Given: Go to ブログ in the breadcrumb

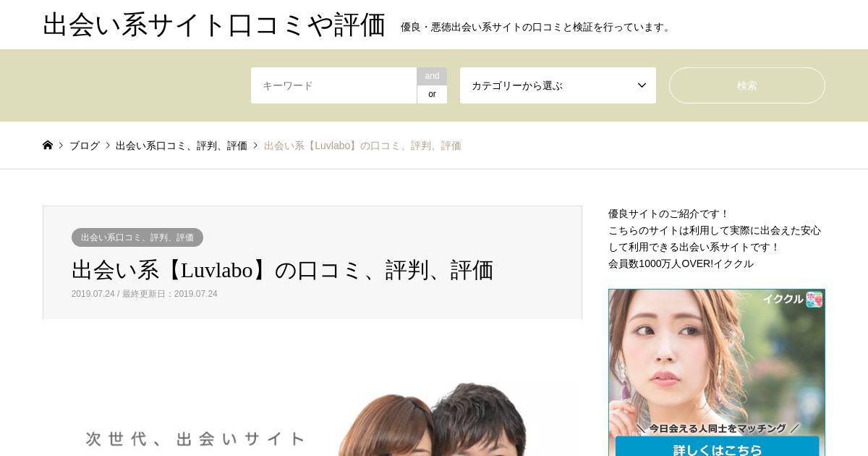Looking at the screenshot, I should tap(85, 145).
